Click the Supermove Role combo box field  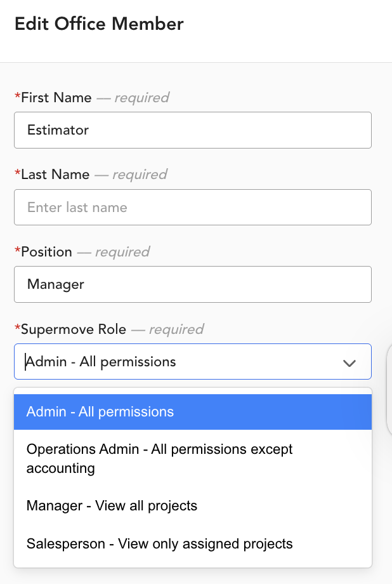coord(193,362)
